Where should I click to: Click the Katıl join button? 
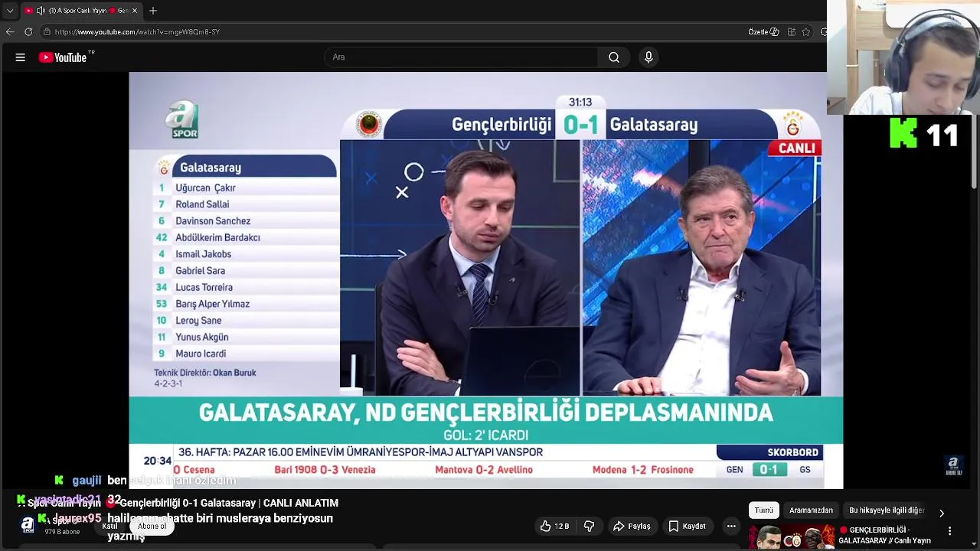click(x=110, y=527)
